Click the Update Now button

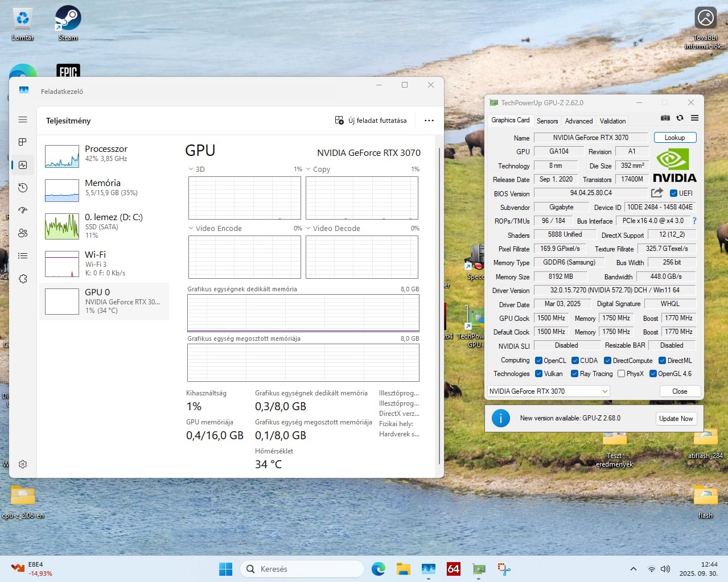click(676, 419)
